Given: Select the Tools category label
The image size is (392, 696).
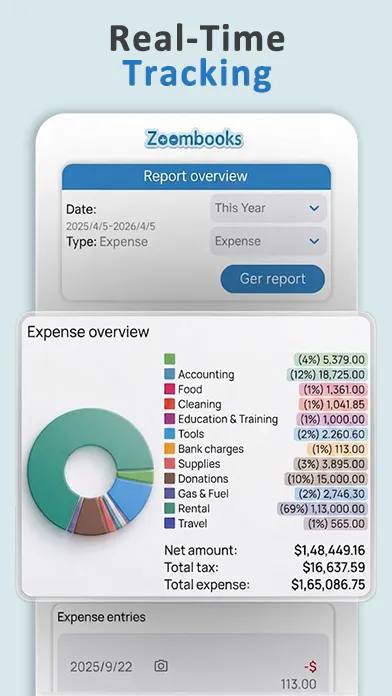Looking at the screenshot, I should point(191,434).
